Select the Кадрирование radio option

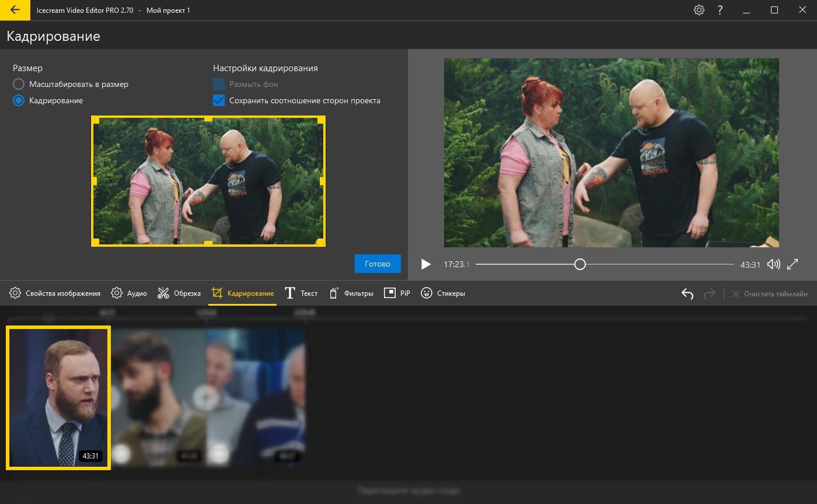[x=48, y=100]
